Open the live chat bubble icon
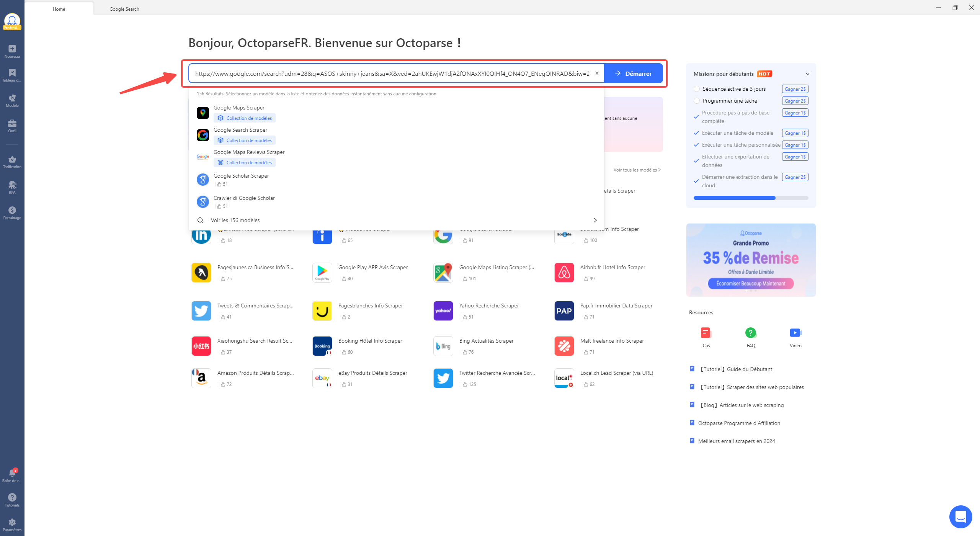Screen dimensions: 980x536 pyautogui.click(x=960, y=516)
